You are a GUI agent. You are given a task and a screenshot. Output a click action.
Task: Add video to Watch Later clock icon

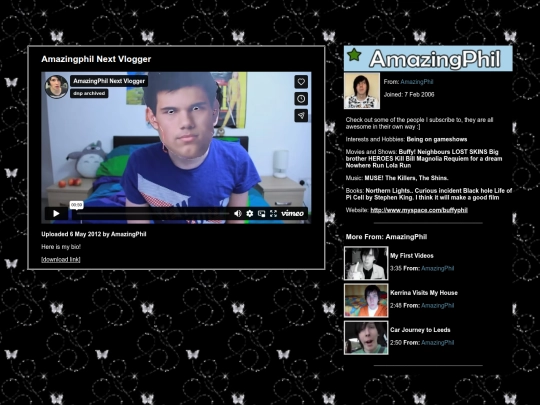(301, 99)
